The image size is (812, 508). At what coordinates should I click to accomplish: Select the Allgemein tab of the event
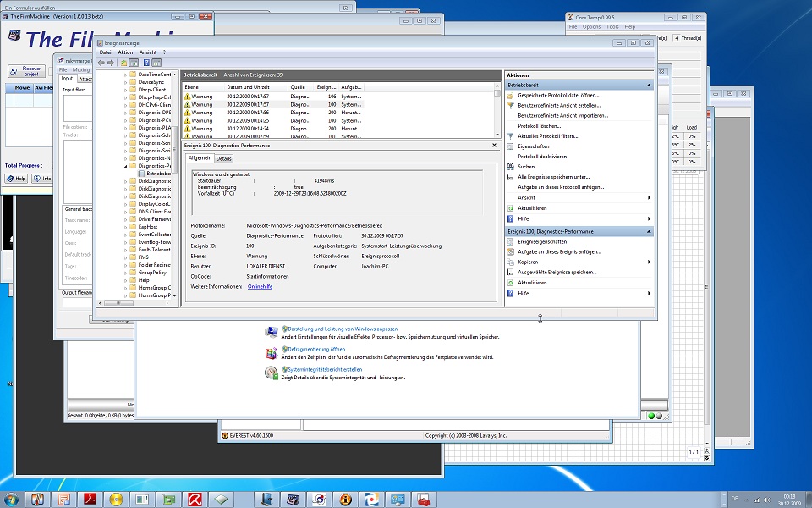point(200,157)
